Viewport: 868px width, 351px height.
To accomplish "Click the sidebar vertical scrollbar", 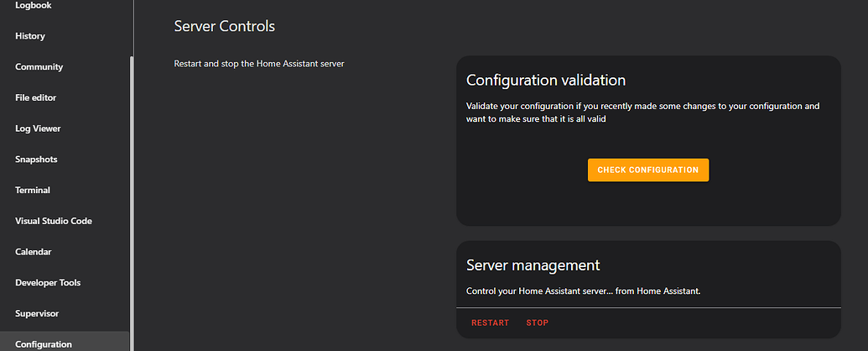I will 131,202.
